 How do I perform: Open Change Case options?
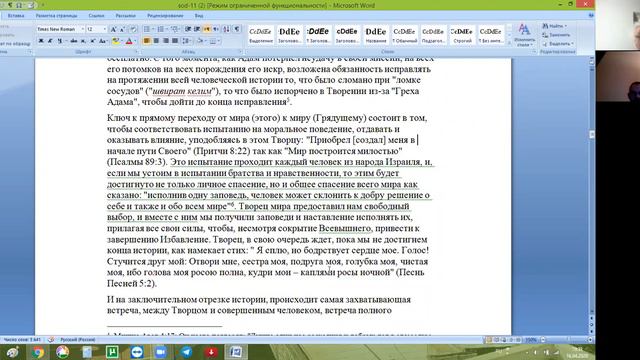(x=103, y=41)
